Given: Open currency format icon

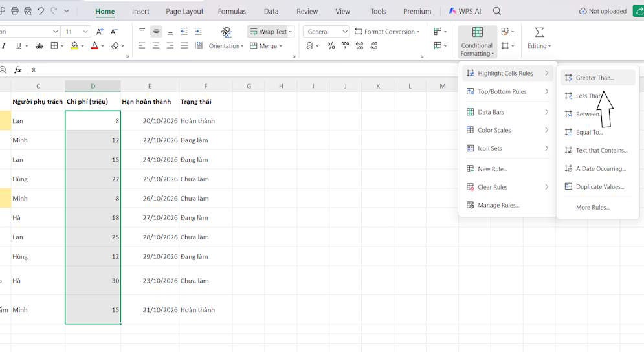Looking at the screenshot, I should point(309,45).
